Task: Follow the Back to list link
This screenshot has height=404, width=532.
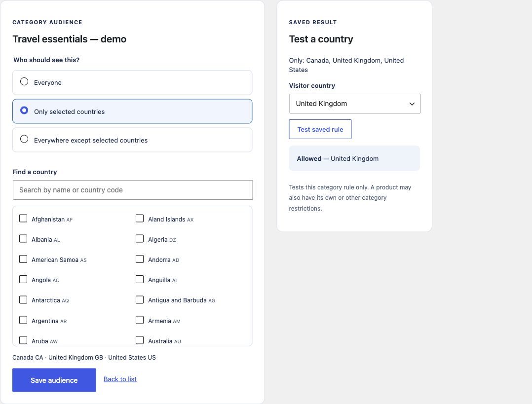Action: [x=120, y=379]
